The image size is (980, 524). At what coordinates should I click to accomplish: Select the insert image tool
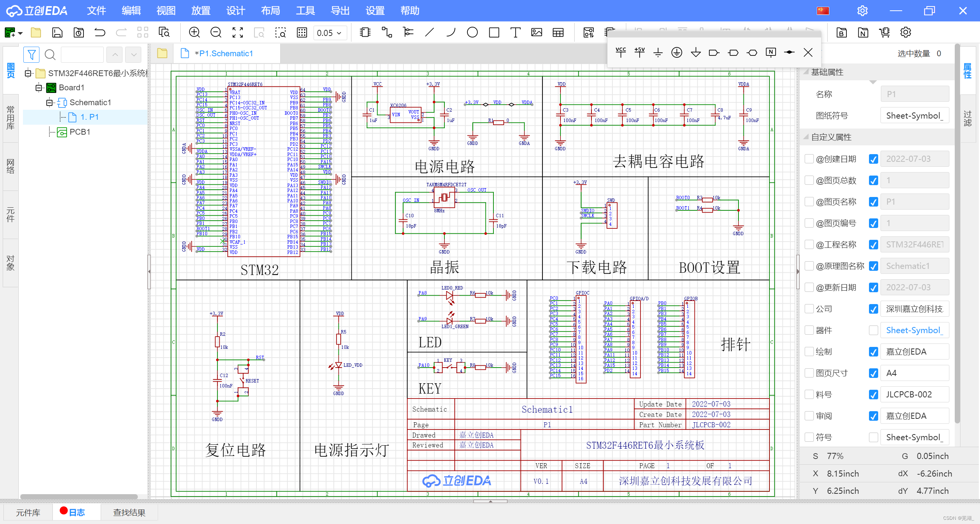tap(537, 33)
